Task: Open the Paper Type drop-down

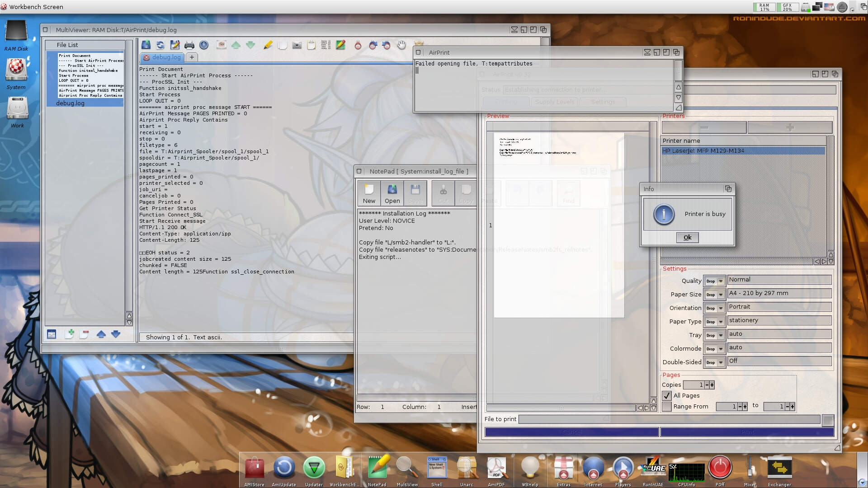Action: coord(714,322)
